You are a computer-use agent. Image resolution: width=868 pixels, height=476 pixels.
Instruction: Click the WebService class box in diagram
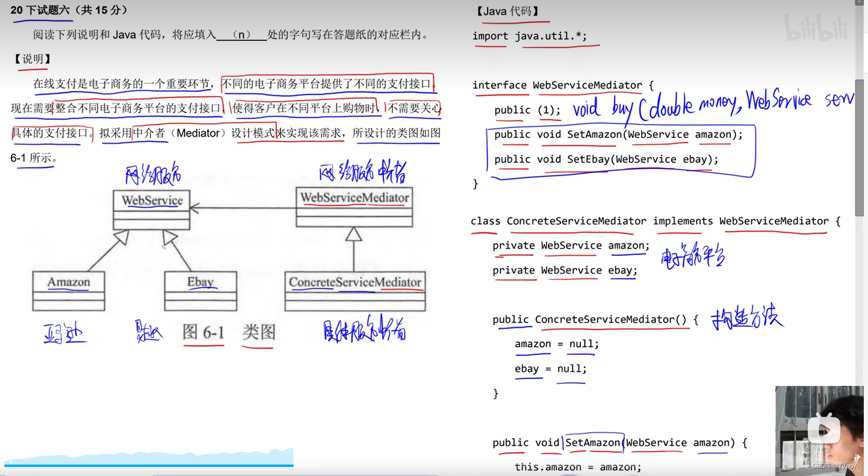(x=152, y=209)
